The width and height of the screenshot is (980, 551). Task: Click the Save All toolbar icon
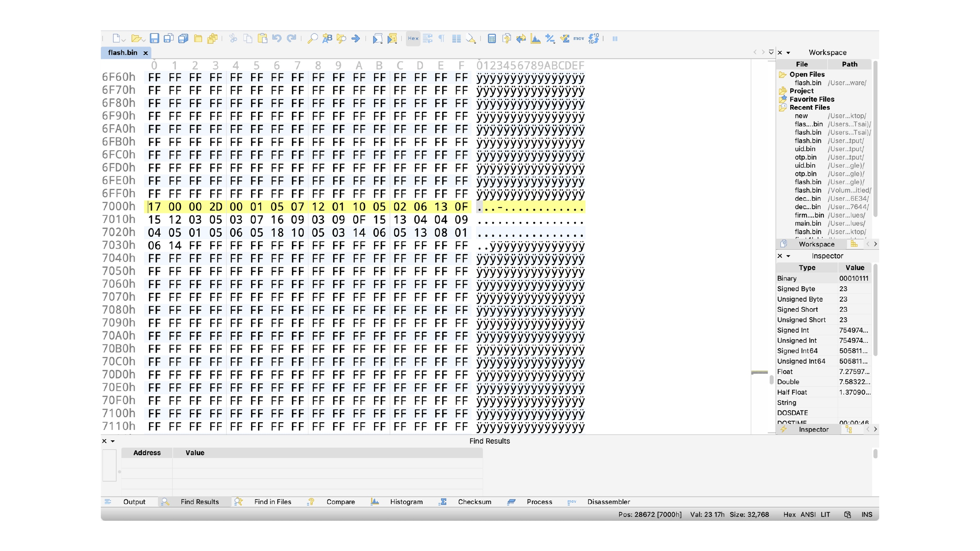pyautogui.click(x=183, y=38)
